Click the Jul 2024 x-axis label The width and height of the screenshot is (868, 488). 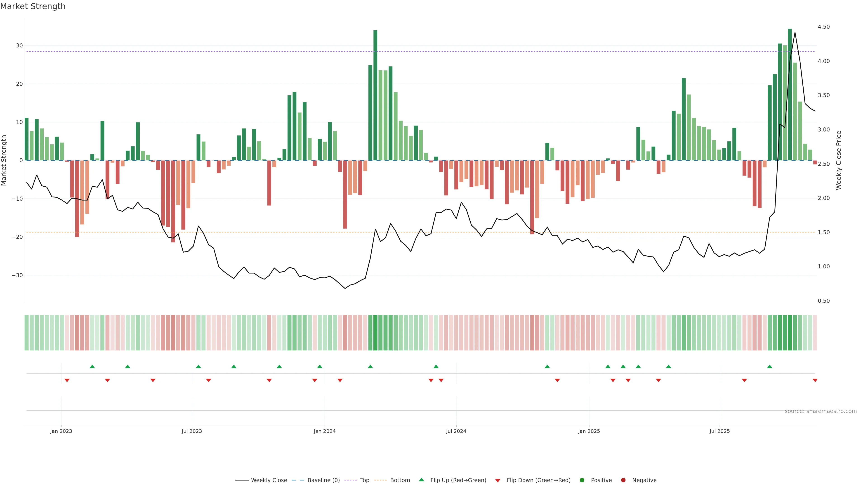point(456,431)
